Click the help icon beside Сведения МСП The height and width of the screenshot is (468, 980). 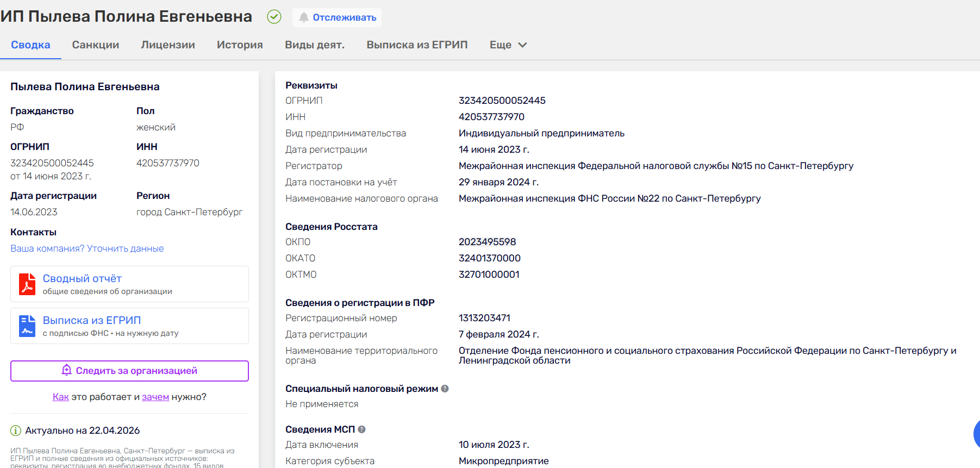362,429
